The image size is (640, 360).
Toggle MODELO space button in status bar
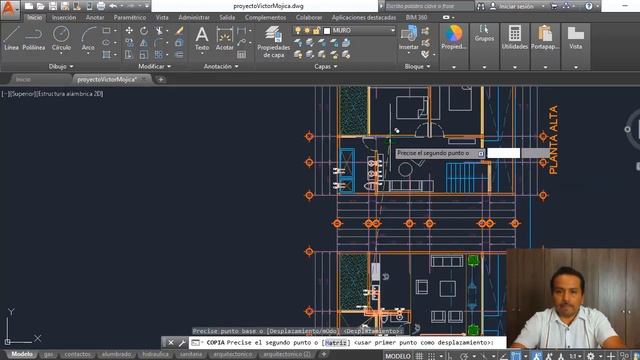(x=398, y=356)
